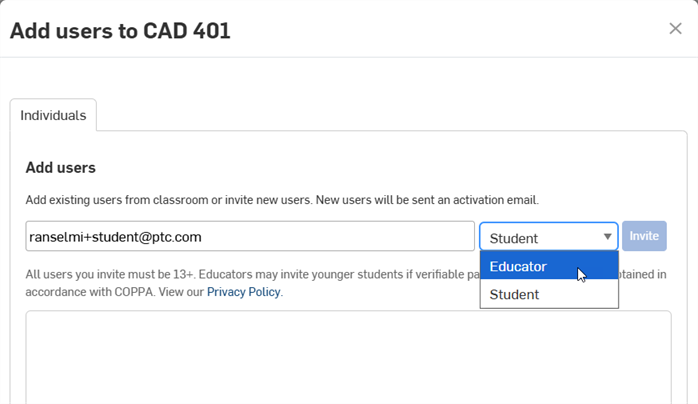The width and height of the screenshot is (698, 404).
Task: Open the Privacy Policy link
Action: 244,292
